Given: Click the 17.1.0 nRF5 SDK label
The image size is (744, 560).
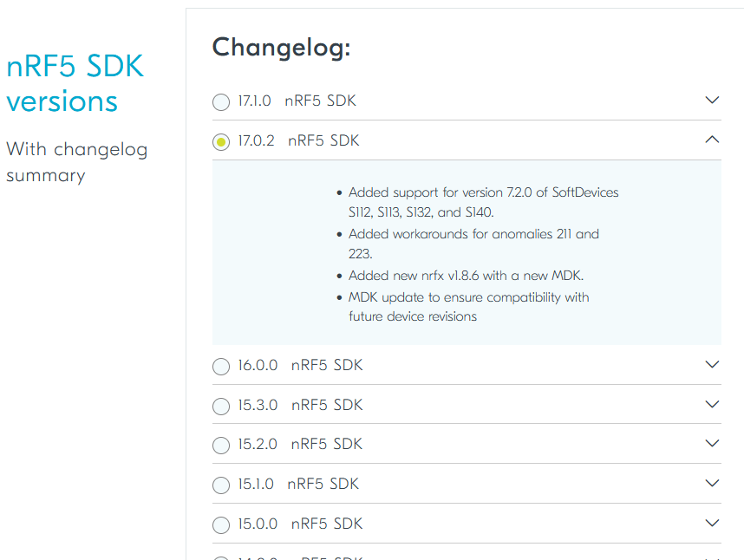Looking at the screenshot, I should [297, 101].
